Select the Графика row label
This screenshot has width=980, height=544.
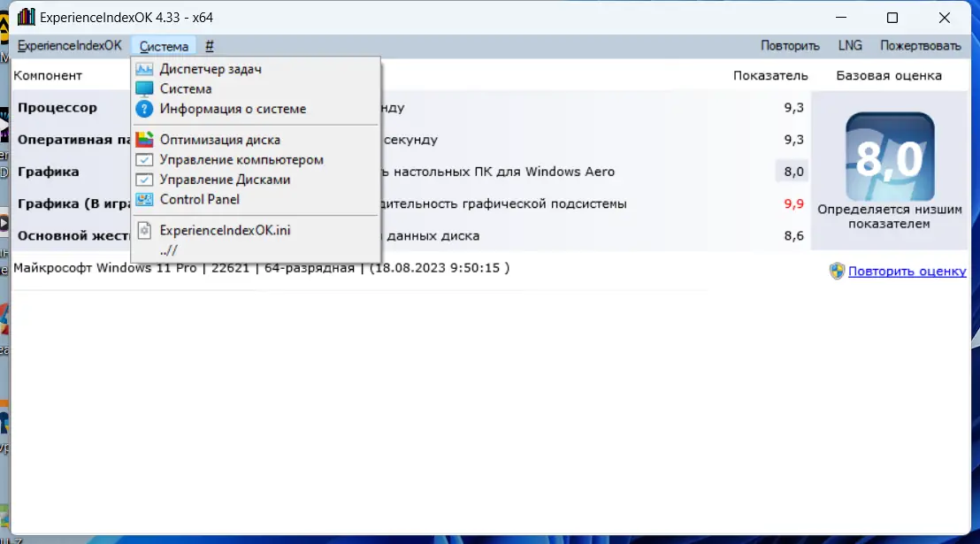click(x=48, y=172)
